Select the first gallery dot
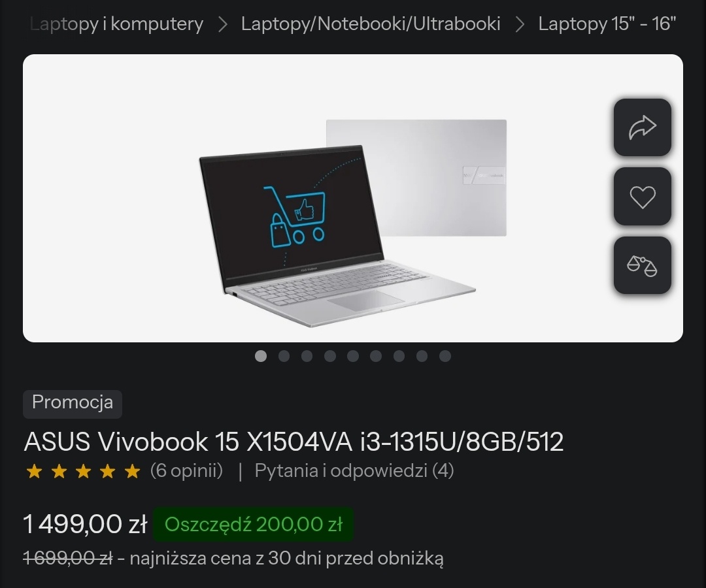The height and width of the screenshot is (588, 706). [x=261, y=356]
